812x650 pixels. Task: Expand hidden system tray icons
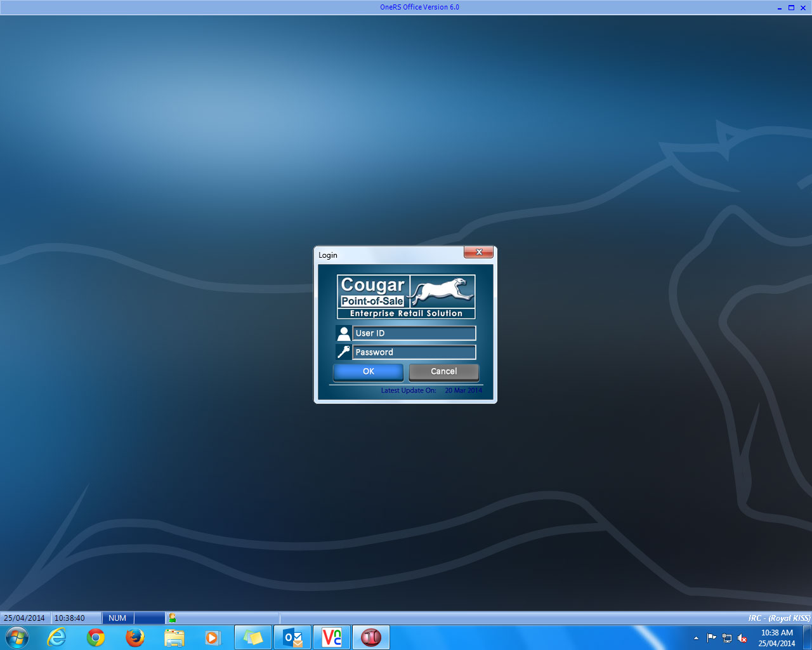[696, 637]
